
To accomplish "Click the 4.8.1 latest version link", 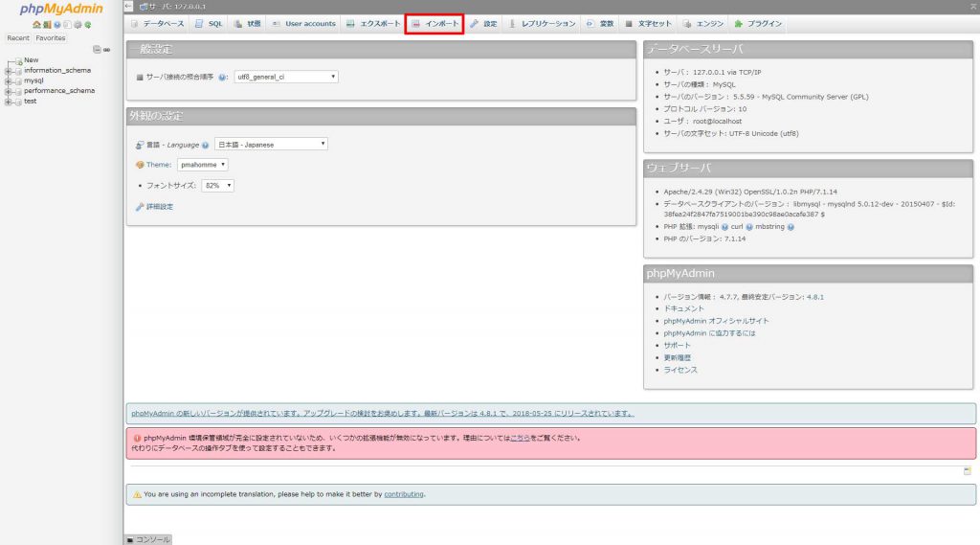I will (815, 297).
